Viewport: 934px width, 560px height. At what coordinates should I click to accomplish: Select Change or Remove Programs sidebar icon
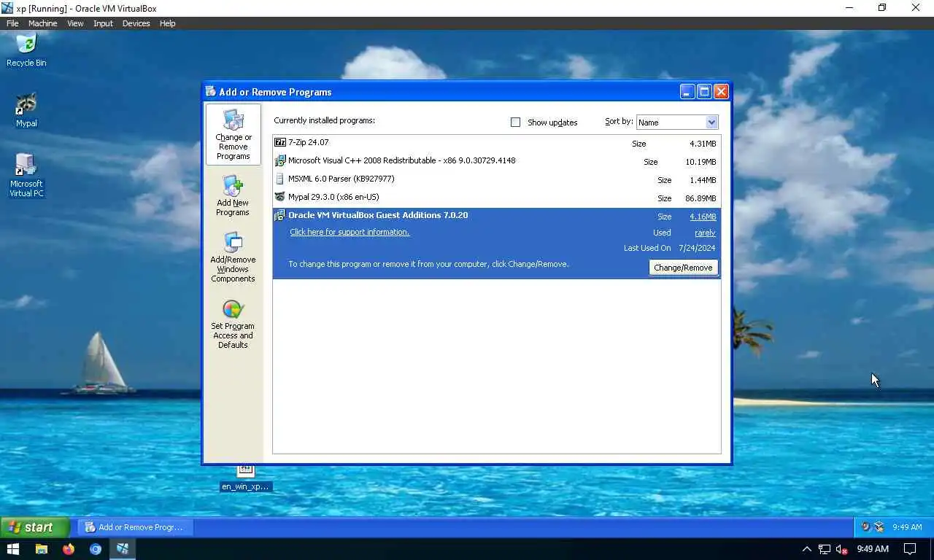(x=233, y=120)
